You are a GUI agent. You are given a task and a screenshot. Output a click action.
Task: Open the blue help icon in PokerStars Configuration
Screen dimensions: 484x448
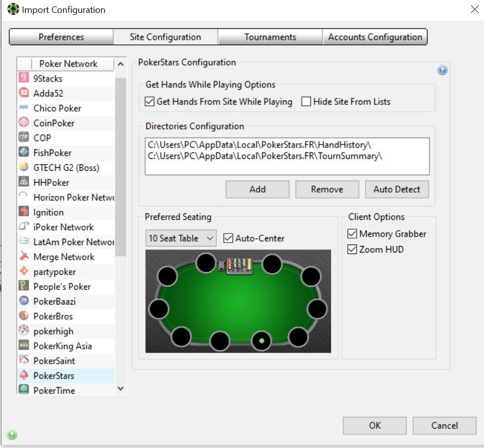(442, 70)
